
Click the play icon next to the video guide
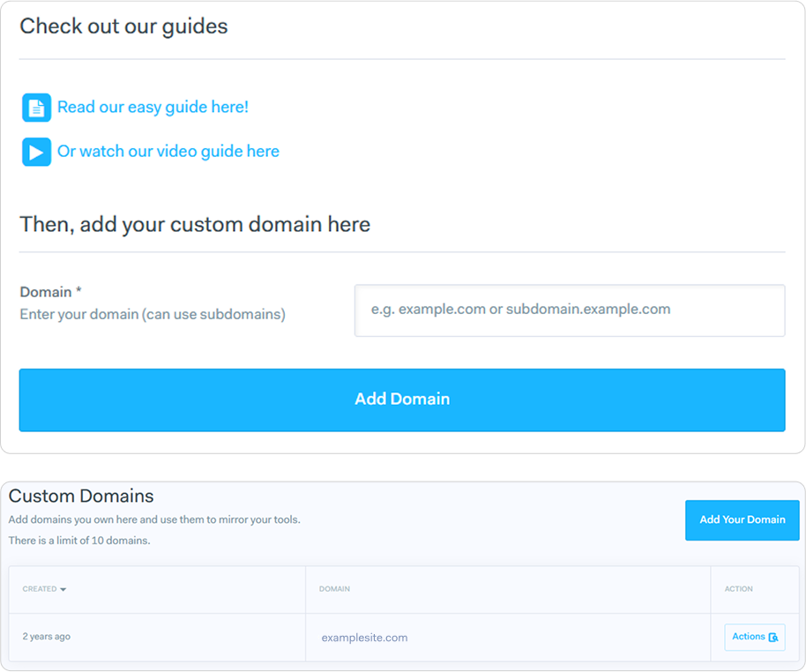click(x=36, y=151)
